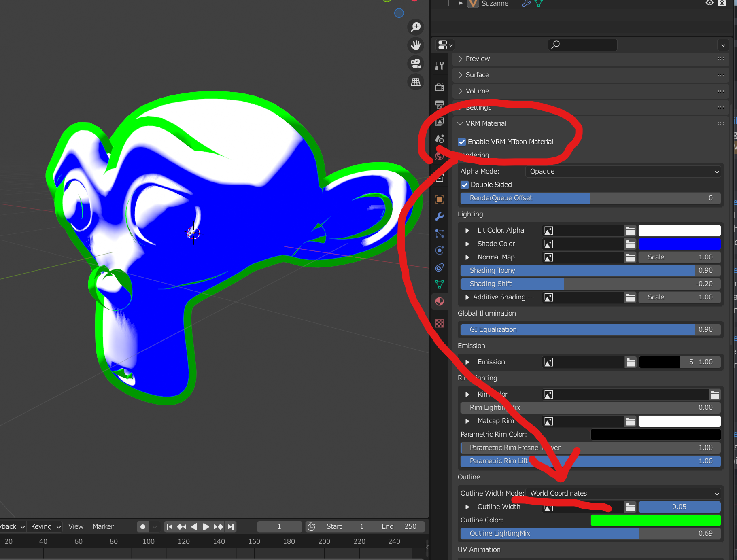Click the zoom magnifier gizmo in viewport
Viewport: 737px width, 560px height.
(416, 27)
